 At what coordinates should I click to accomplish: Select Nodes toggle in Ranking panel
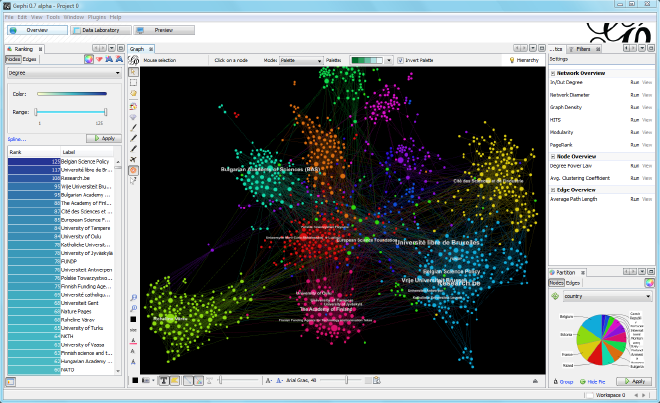pyautogui.click(x=13, y=59)
